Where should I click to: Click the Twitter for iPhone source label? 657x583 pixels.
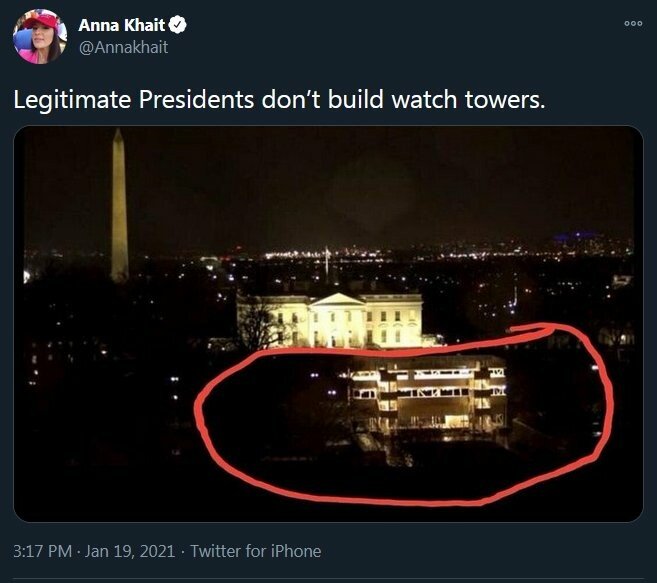(256, 551)
